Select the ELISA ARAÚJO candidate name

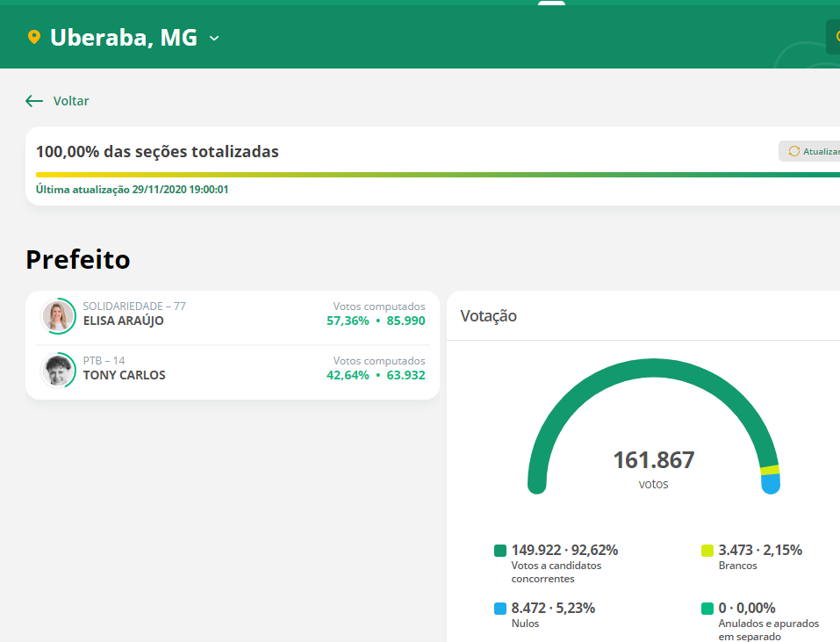click(123, 321)
